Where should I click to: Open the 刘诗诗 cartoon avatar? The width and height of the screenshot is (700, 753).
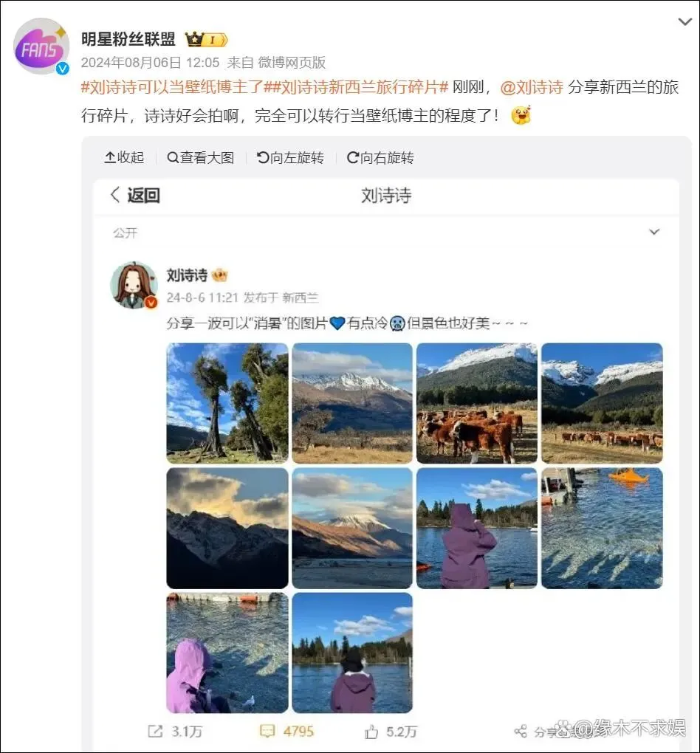click(x=134, y=285)
